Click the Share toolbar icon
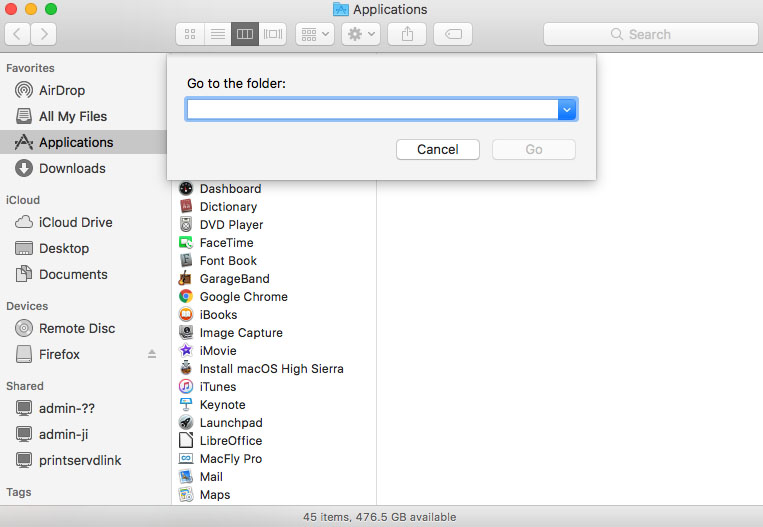This screenshot has height=527, width=763. [x=407, y=34]
